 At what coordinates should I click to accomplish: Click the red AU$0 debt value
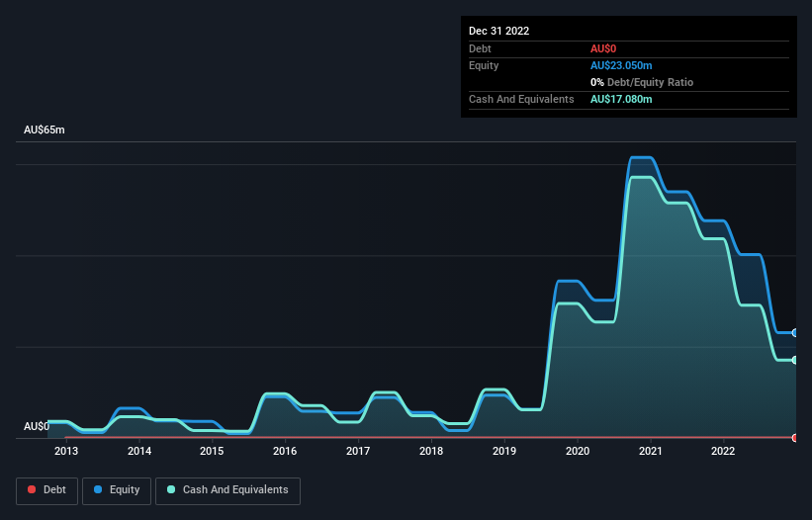(603, 48)
